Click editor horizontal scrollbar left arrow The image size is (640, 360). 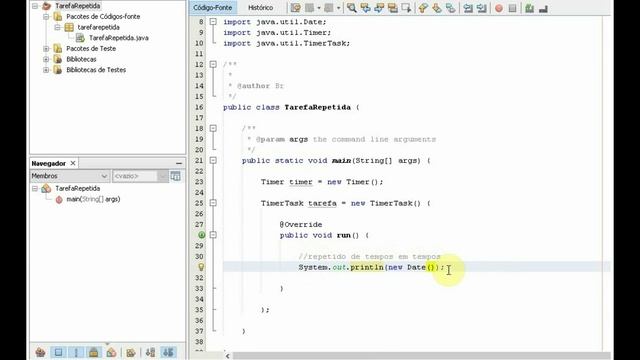(x=227, y=356)
